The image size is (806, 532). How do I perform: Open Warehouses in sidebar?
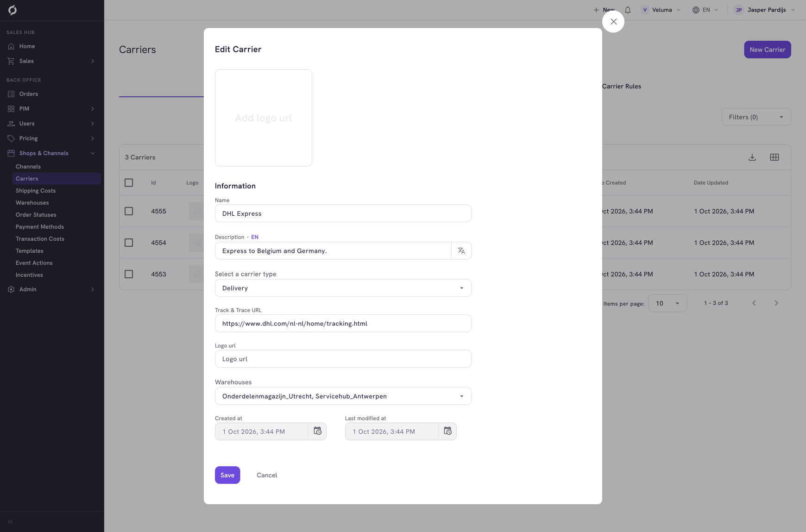(x=32, y=203)
